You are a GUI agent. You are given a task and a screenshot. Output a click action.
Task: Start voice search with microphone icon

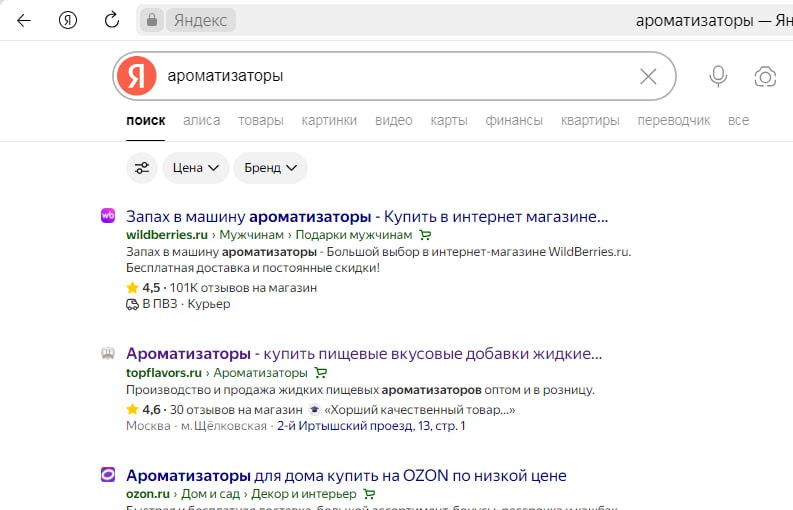718,77
